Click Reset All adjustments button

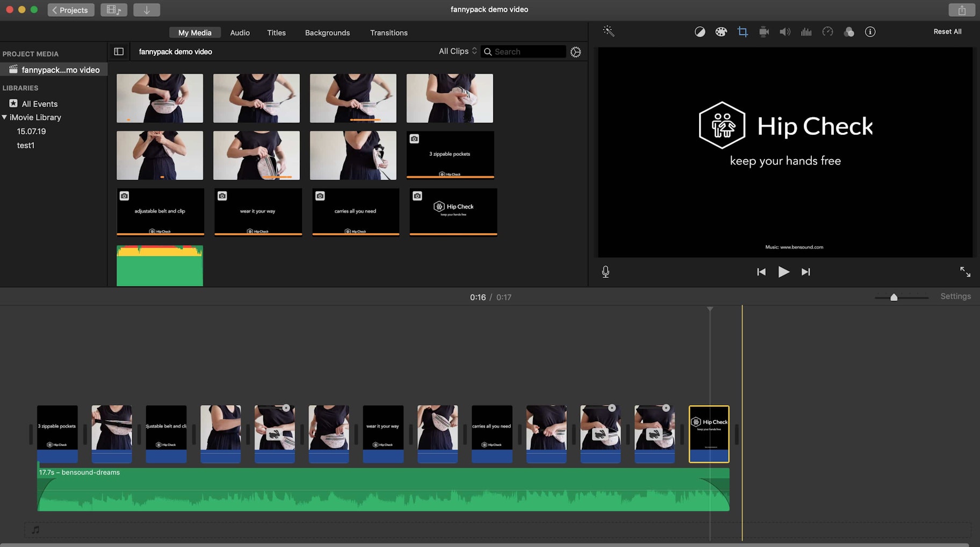pos(947,32)
